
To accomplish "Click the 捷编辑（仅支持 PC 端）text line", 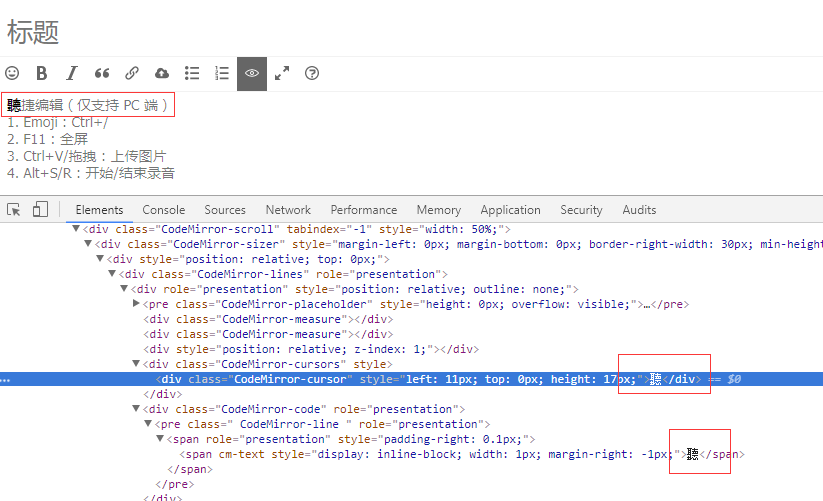I will (x=88, y=105).
